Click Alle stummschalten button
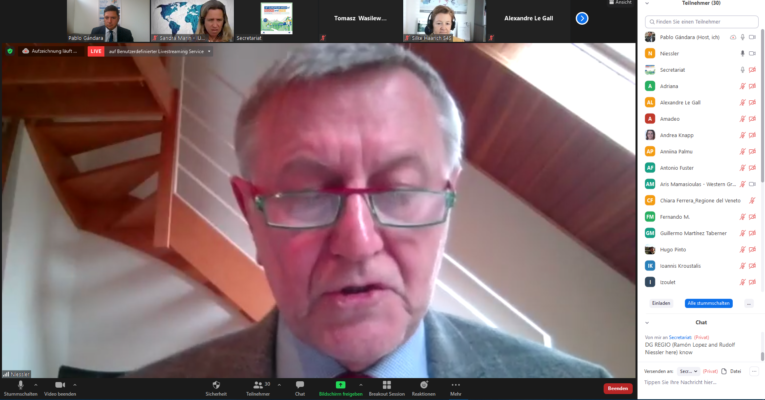765x400 pixels. (708, 303)
